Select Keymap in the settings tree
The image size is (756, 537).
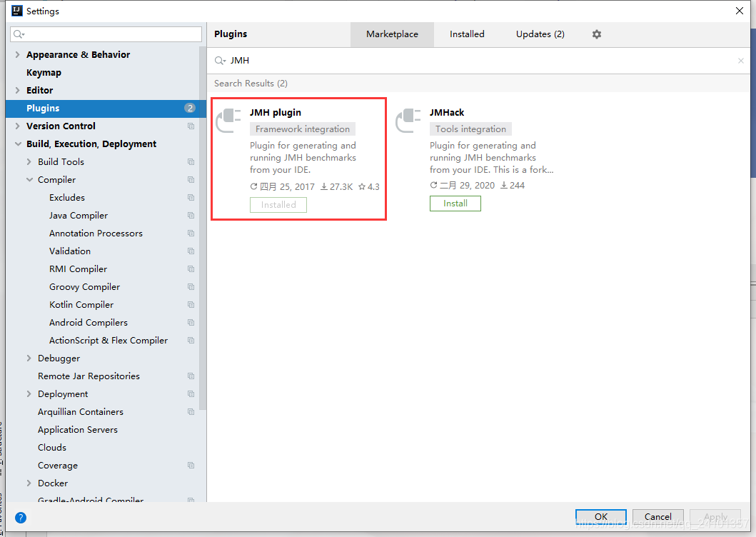[44, 72]
